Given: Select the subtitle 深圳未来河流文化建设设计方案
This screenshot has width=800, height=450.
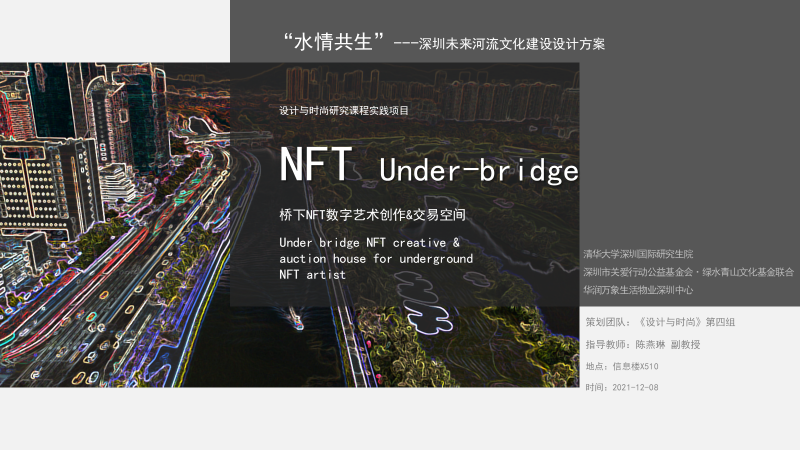Looking at the screenshot, I should (x=512, y=45).
